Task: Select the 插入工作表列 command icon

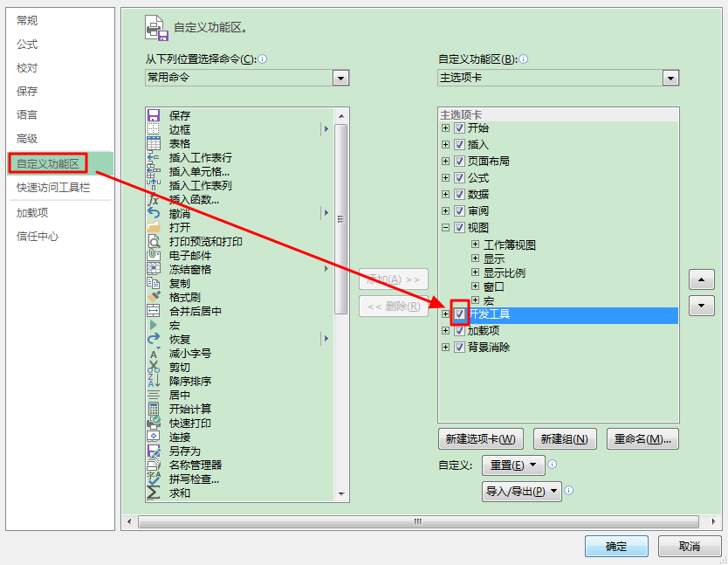Action: click(x=154, y=185)
